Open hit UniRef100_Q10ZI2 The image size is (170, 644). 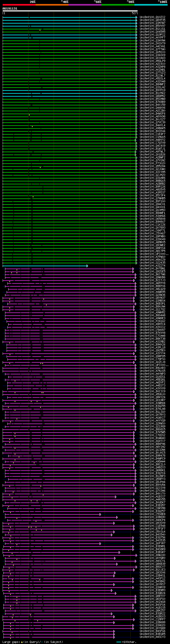152,17
